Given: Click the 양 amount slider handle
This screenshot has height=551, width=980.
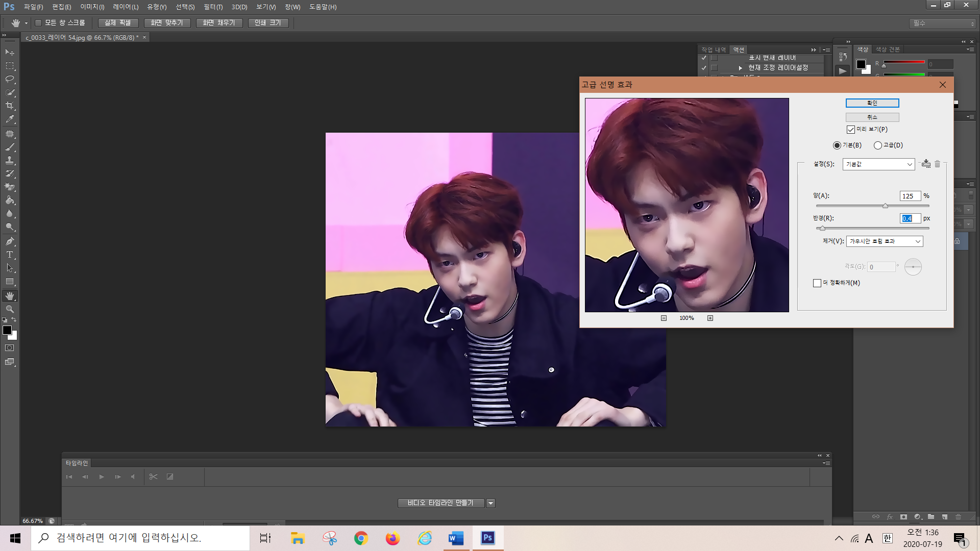Looking at the screenshot, I should (885, 206).
